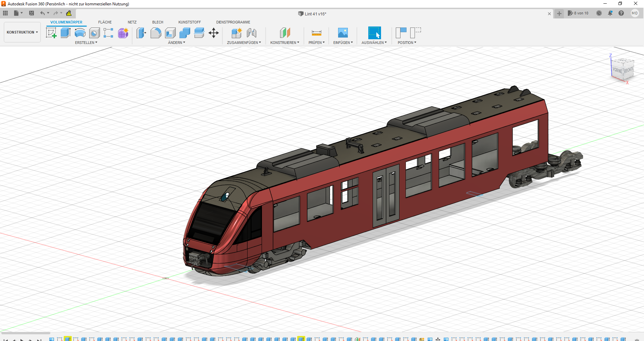Click the new design plus tab button
Screen dimensions: 644x341
(559, 13)
